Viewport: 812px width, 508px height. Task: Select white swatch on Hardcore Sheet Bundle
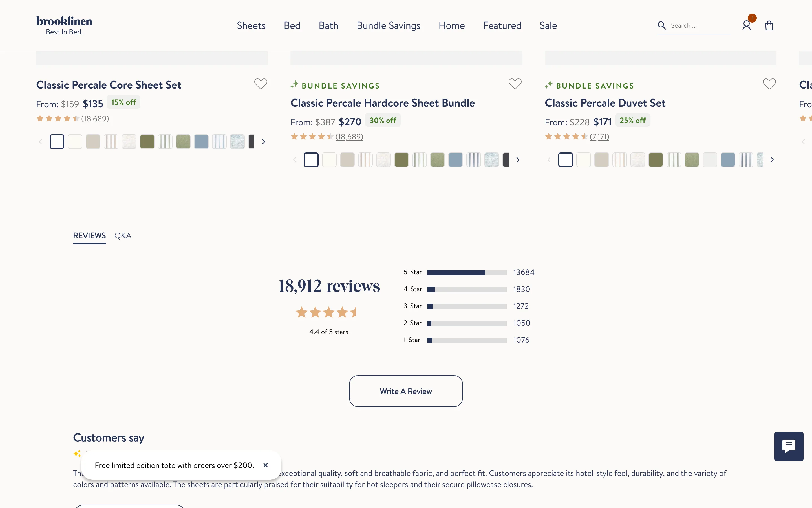pyautogui.click(x=311, y=160)
